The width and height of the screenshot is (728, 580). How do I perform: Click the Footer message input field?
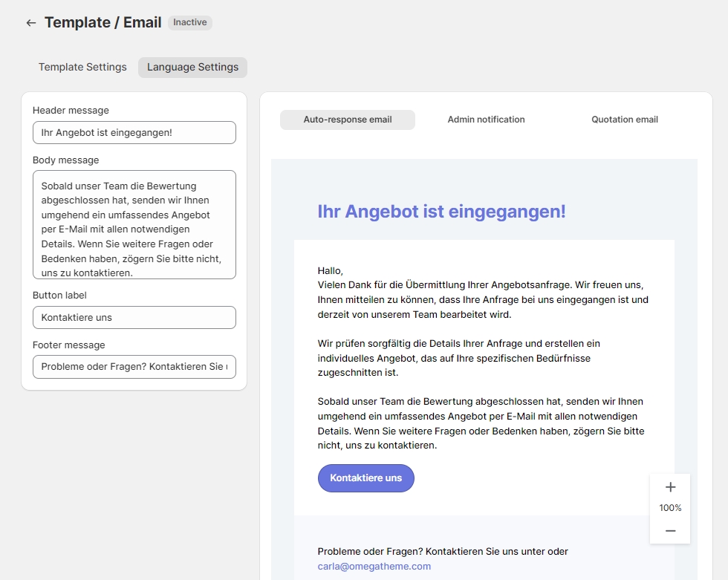134,367
